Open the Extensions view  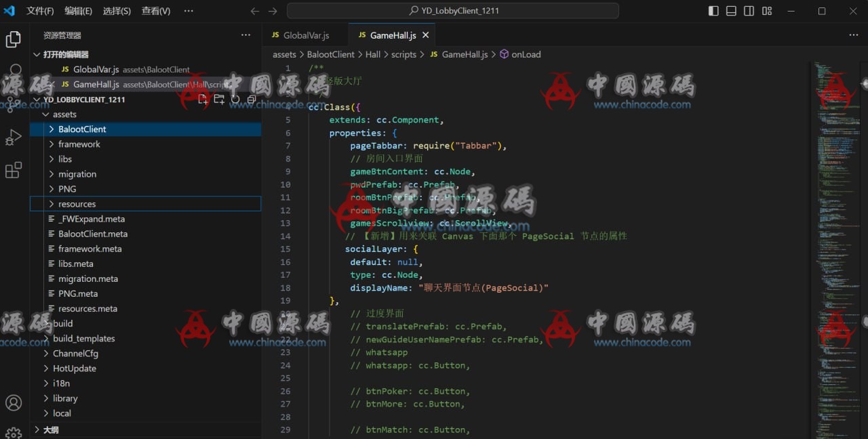click(14, 170)
